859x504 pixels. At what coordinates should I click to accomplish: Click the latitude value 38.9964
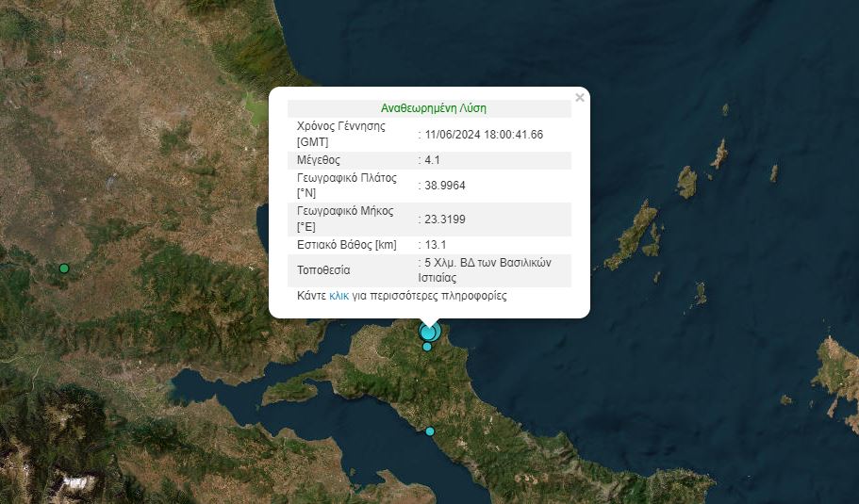tap(444, 186)
